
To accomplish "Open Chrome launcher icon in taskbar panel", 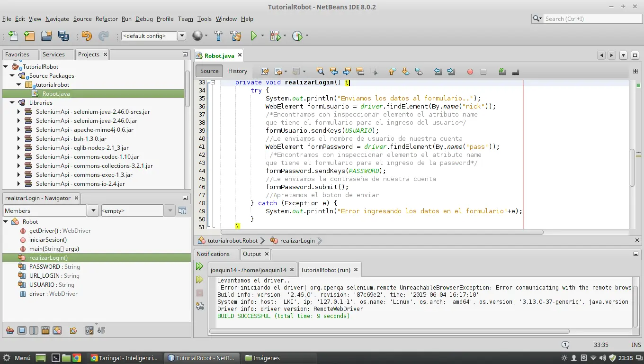I will [x=76, y=358].
